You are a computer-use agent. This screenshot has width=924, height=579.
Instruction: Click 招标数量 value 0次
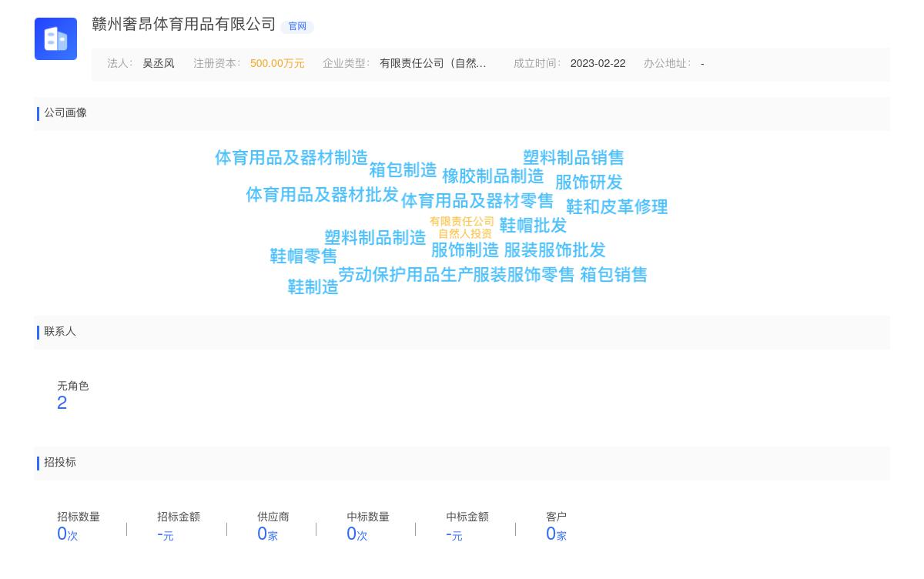(x=68, y=534)
